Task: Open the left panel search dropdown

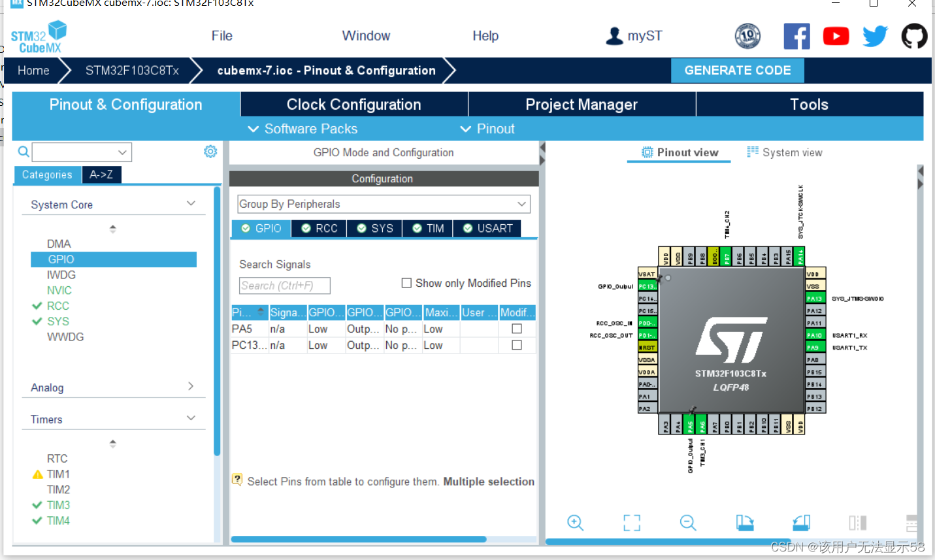Action: click(x=122, y=152)
